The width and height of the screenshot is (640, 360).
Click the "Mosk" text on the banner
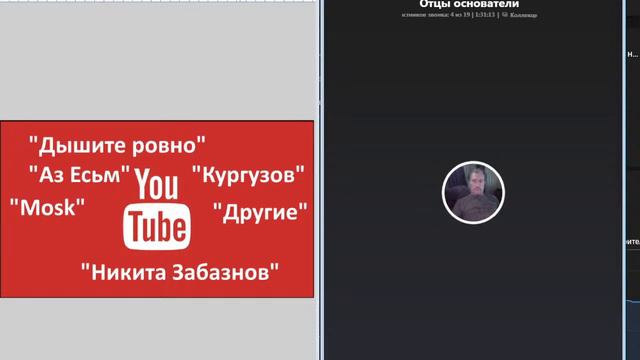click(x=47, y=207)
